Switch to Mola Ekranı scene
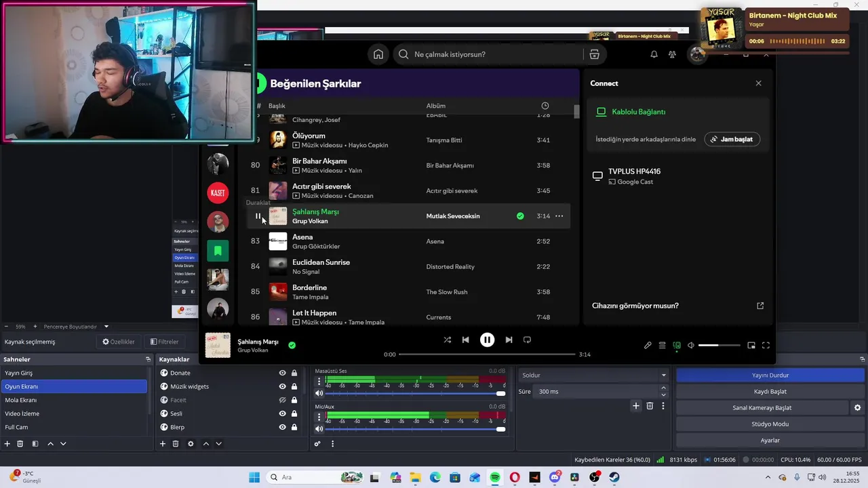The height and width of the screenshot is (488, 868). (x=74, y=400)
